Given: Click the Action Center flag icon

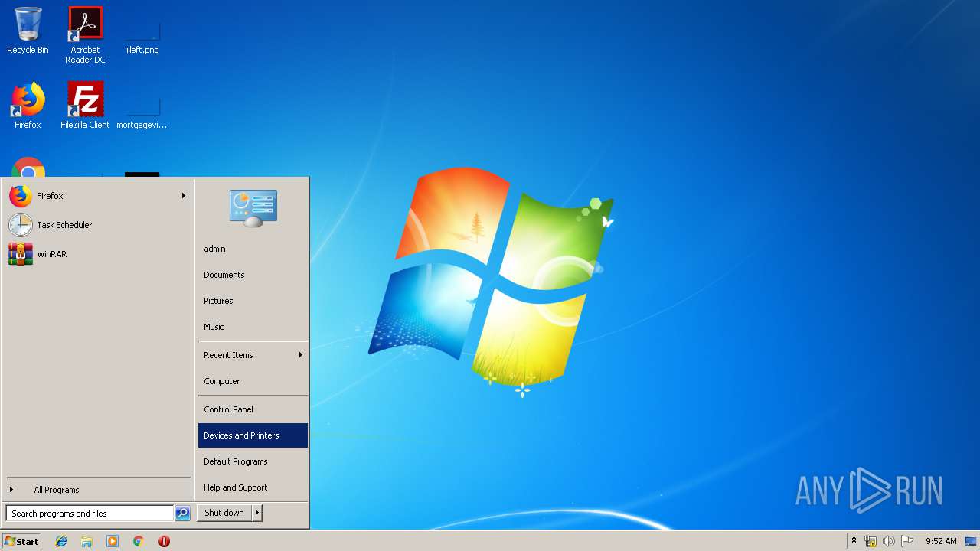Looking at the screenshot, I should [x=906, y=541].
